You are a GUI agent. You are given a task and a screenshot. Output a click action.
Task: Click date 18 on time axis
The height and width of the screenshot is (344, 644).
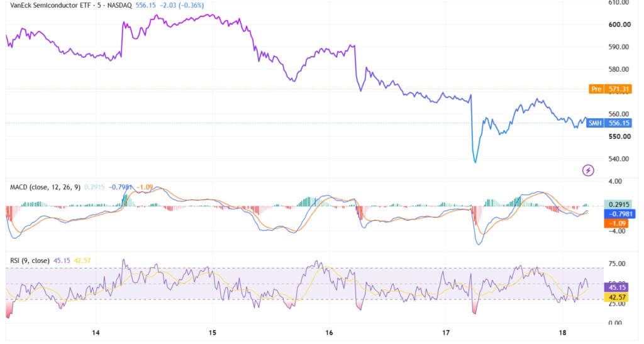pyautogui.click(x=563, y=333)
